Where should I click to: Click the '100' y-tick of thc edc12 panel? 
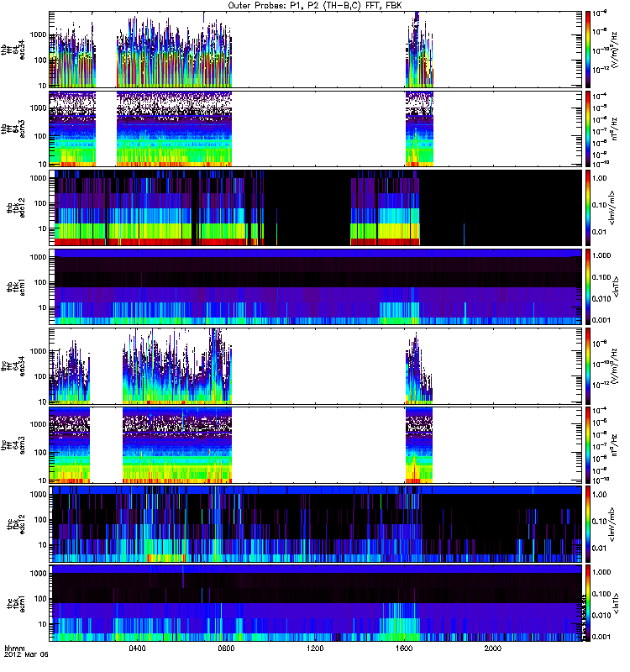40,519
